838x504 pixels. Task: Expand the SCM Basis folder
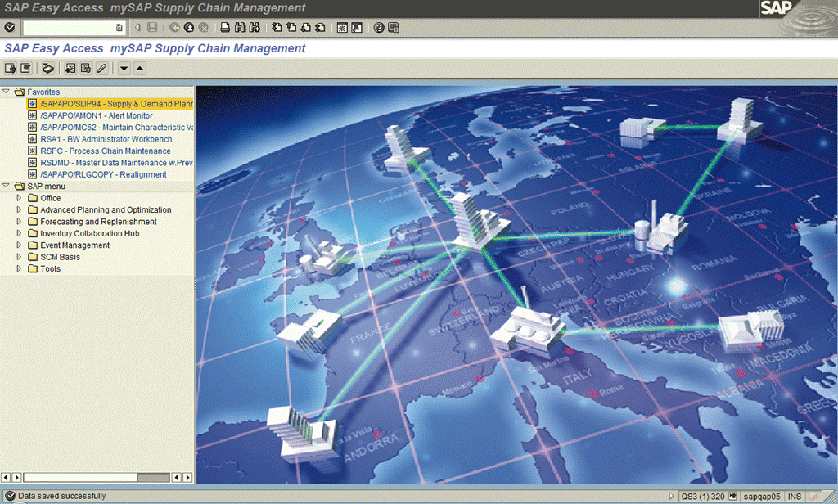coord(19,257)
